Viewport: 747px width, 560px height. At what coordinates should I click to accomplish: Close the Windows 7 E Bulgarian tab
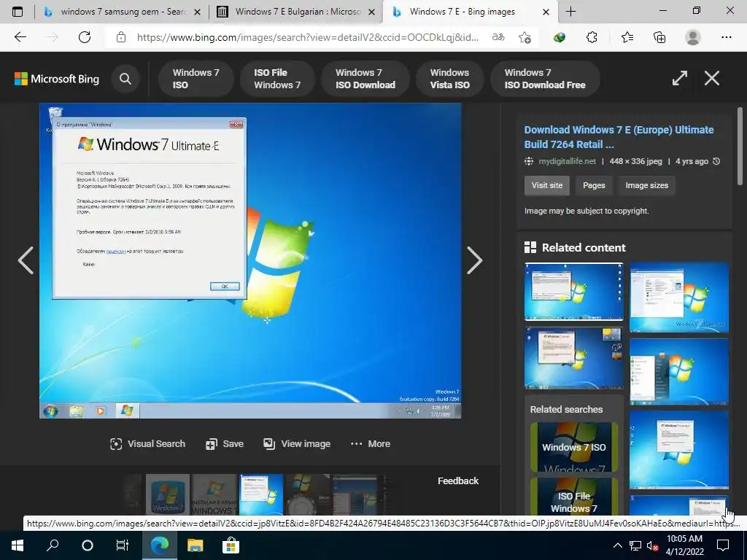[x=371, y=12]
